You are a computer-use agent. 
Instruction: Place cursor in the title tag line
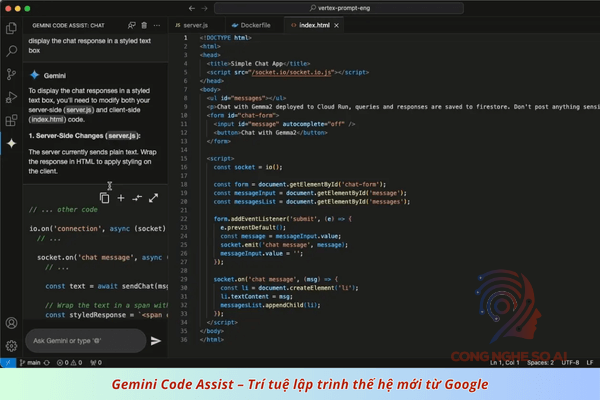pyautogui.click(x=258, y=64)
